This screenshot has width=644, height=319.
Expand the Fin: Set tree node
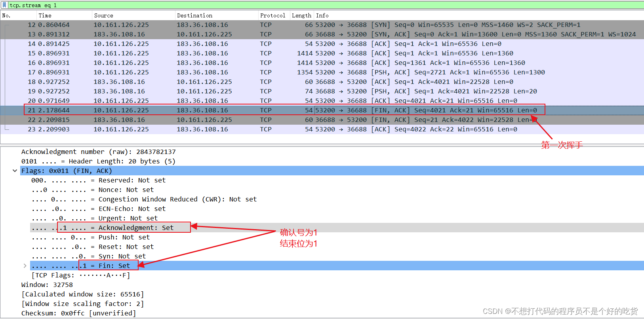25,266
